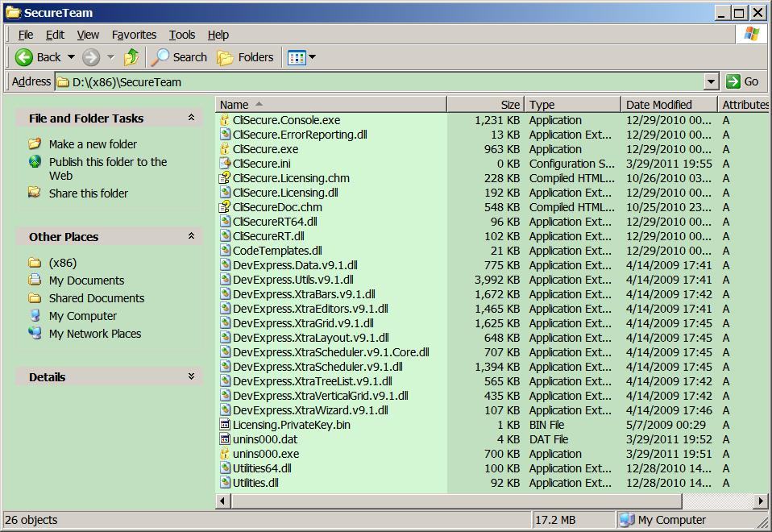Click the Licensing.PrivateKey.bin file icon
This screenshot has width=772, height=532.
225,424
